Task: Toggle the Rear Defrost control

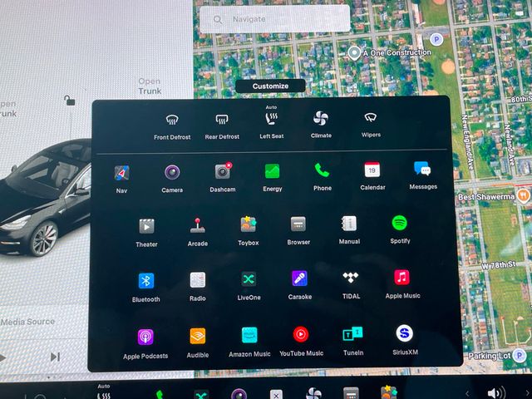Action: [x=222, y=121]
